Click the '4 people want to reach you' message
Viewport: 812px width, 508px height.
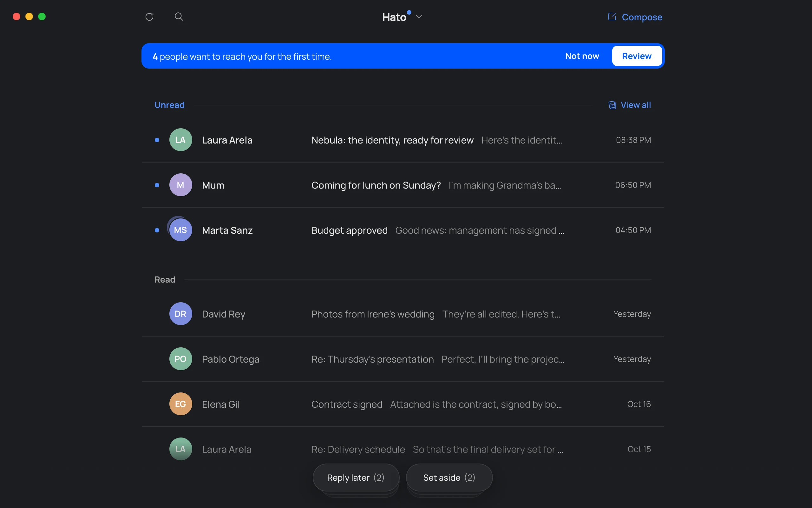click(x=242, y=57)
